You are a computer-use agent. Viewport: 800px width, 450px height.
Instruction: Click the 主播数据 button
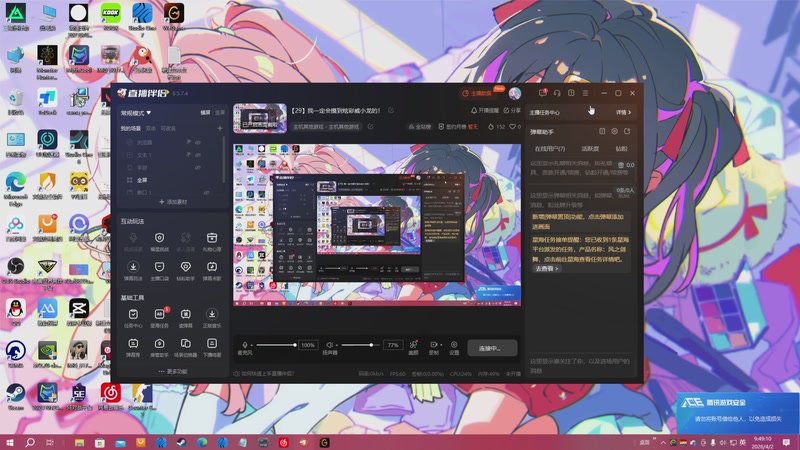[477, 93]
